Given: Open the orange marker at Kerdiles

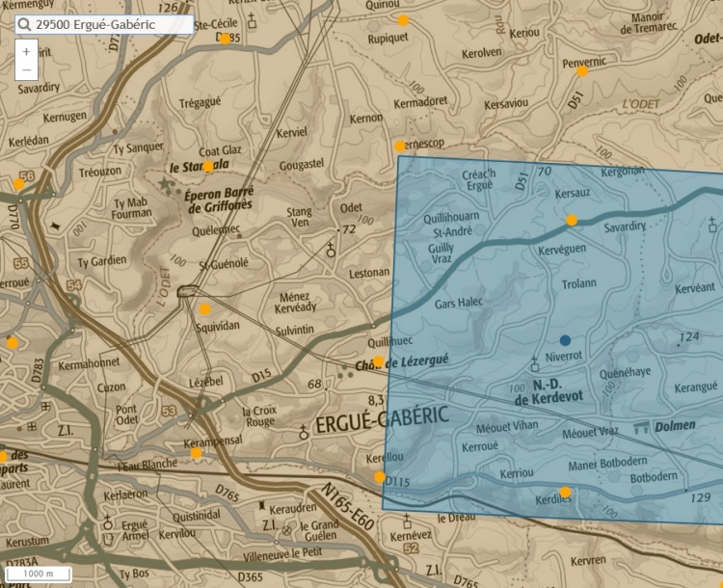Looking at the screenshot, I should [566, 493].
